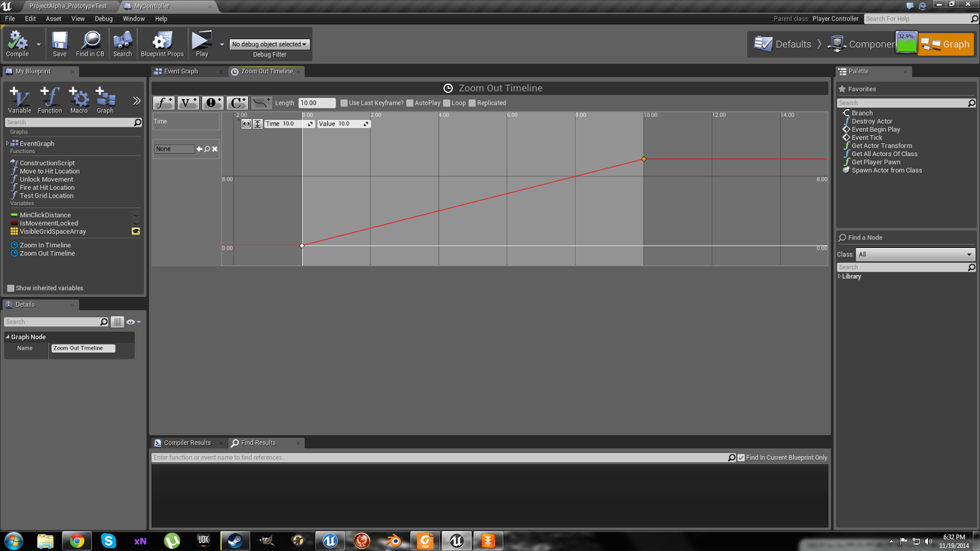Viewport: 980px width, 551px height.
Task: Open Steam from the taskbar
Action: point(235,541)
